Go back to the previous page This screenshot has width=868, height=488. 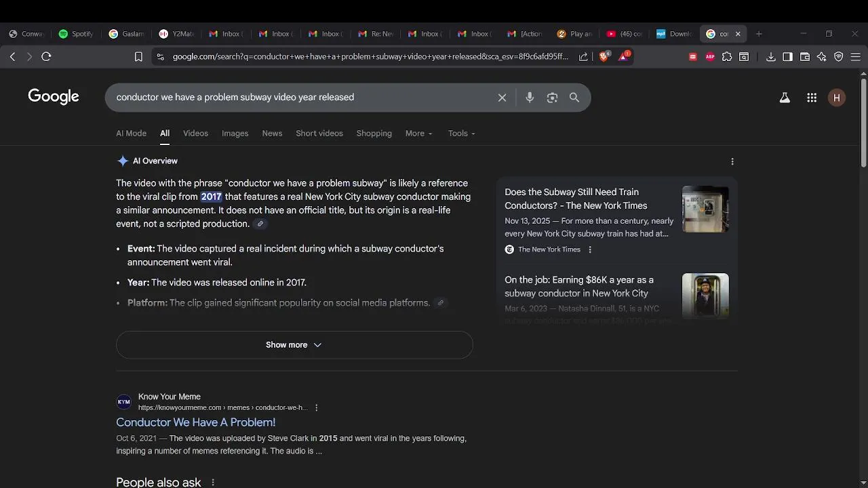(x=13, y=57)
